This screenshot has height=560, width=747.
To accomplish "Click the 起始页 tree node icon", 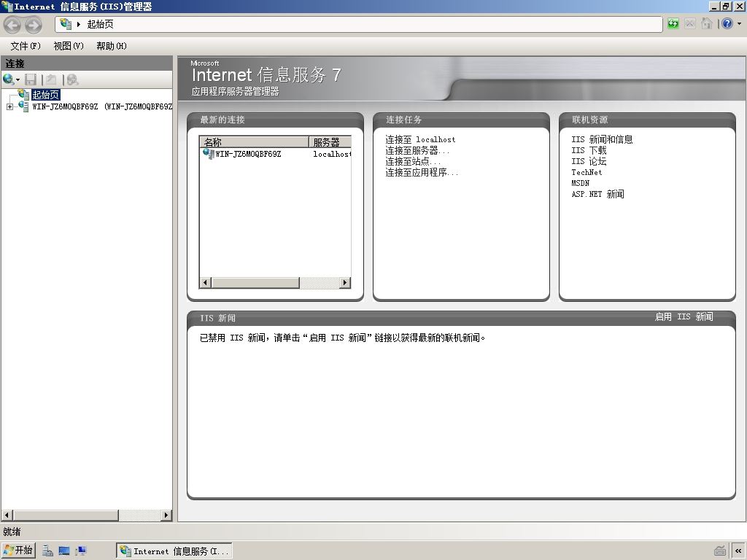I will tap(24, 94).
